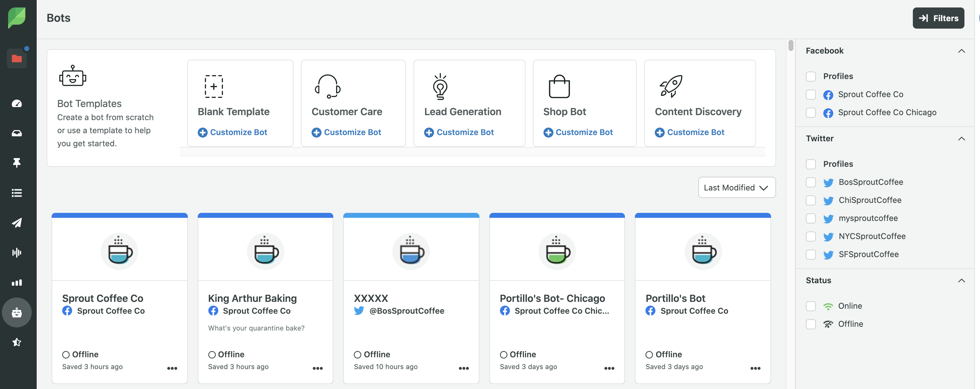980x389 pixels.
Task: Click Customize Bot for Customer Care template
Action: tap(346, 133)
